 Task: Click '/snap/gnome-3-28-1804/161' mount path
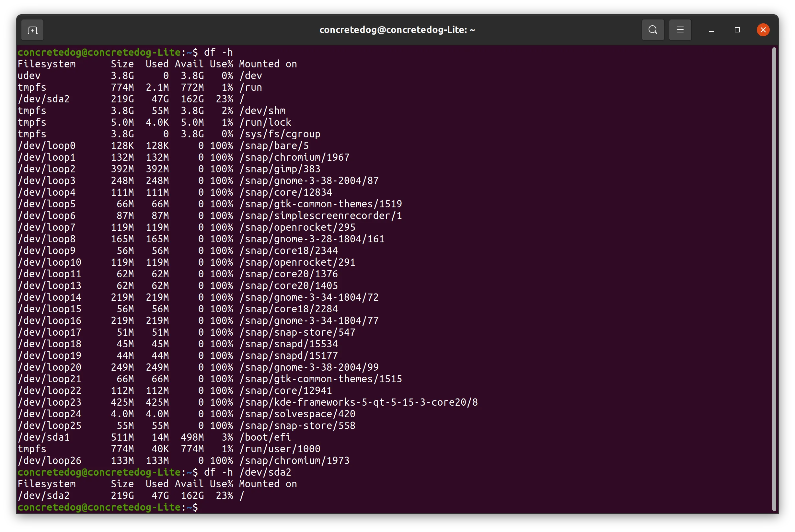click(x=312, y=239)
